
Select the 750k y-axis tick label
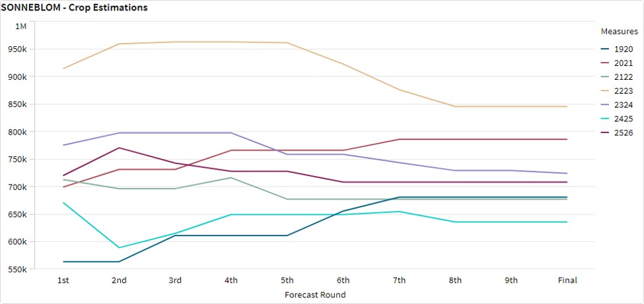pyautogui.click(x=35, y=160)
